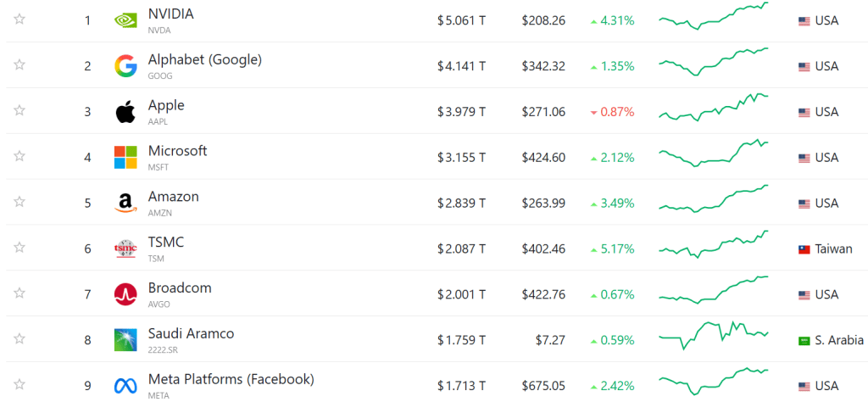The height and width of the screenshot is (402, 868).
Task: Open the Microsoft company link
Action: click(x=177, y=151)
